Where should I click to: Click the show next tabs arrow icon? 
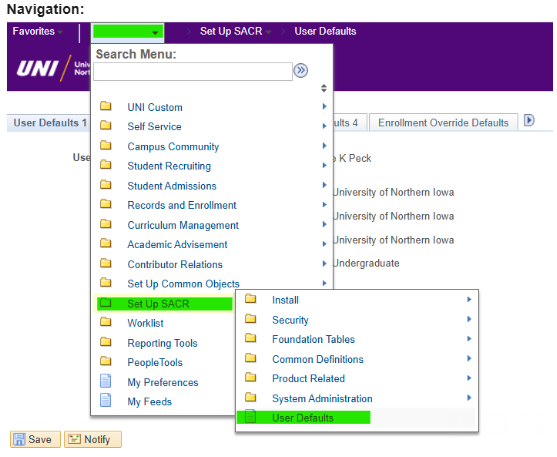pyautogui.click(x=529, y=120)
